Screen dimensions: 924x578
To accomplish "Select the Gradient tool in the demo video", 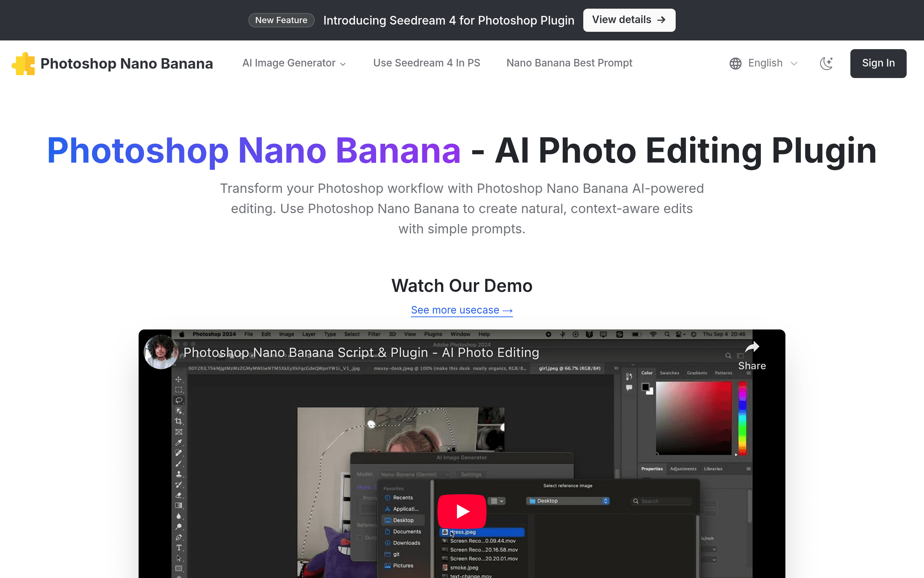I will pyautogui.click(x=178, y=505).
